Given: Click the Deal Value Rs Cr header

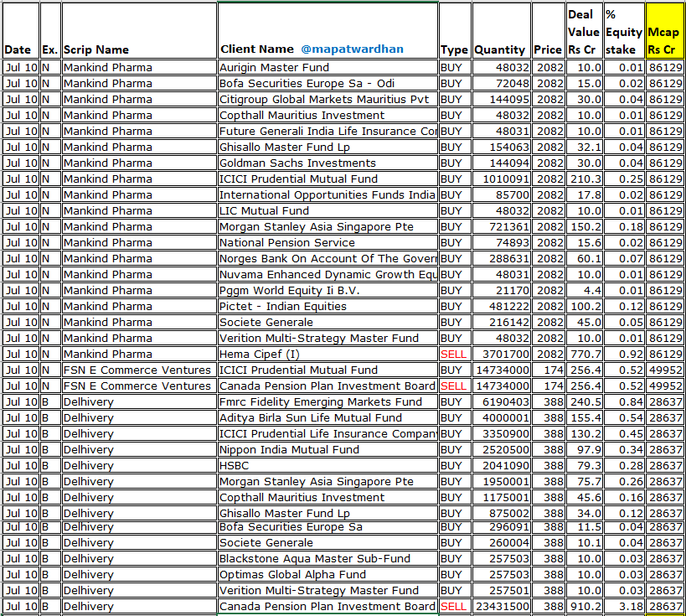Looking at the screenshot, I should tap(584, 31).
